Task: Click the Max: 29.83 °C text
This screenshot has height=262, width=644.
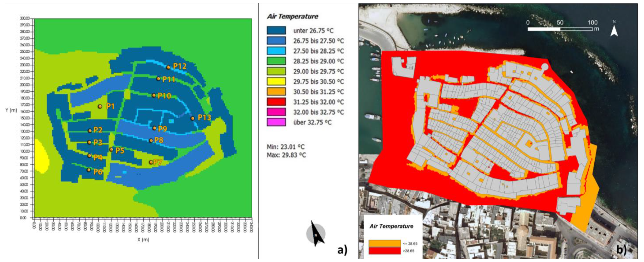Action: (286, 155)
